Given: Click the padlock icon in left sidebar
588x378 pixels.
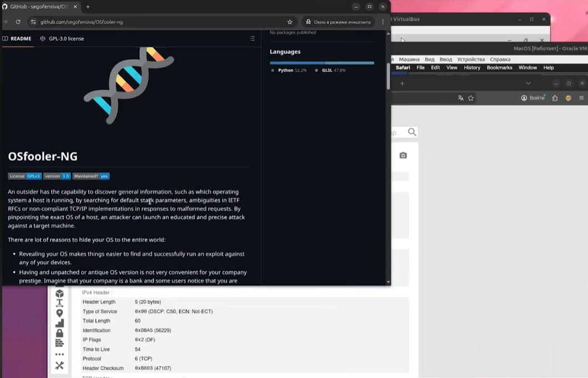Looking at the screenshot, I should tap(59, 333).
